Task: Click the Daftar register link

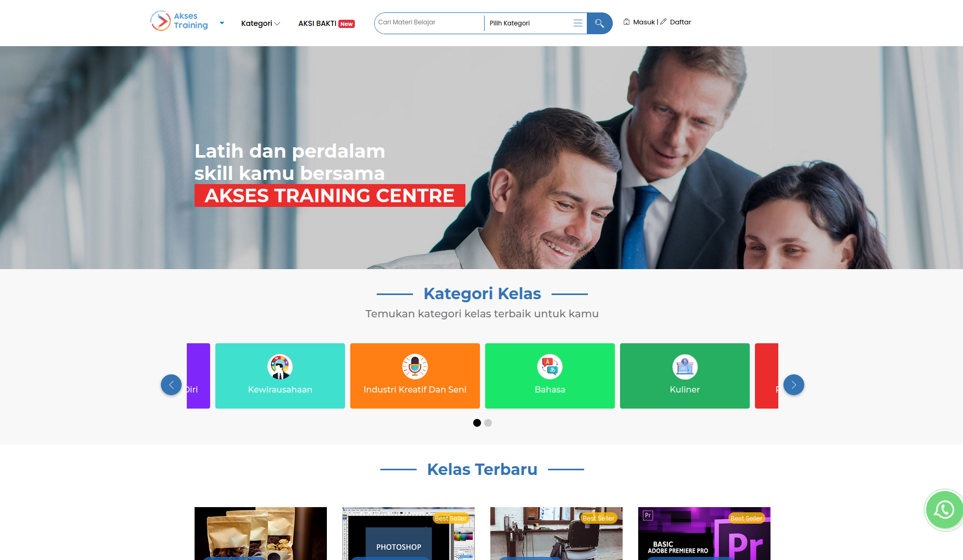Action: point(680,22)
